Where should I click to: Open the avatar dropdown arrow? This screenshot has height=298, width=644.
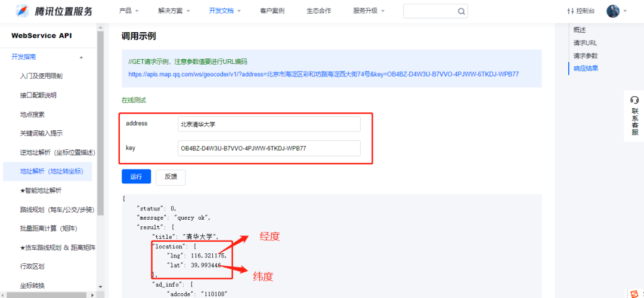click(625, 11)
